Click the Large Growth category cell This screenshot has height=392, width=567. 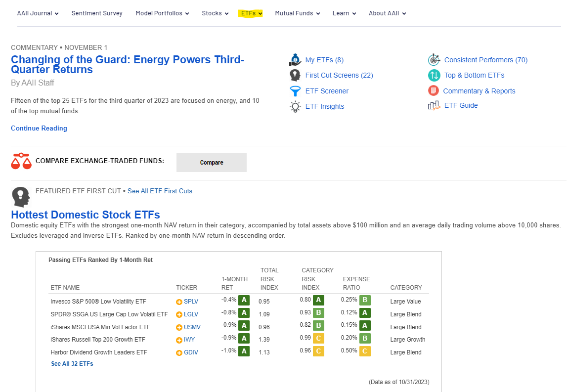point(407,340)
